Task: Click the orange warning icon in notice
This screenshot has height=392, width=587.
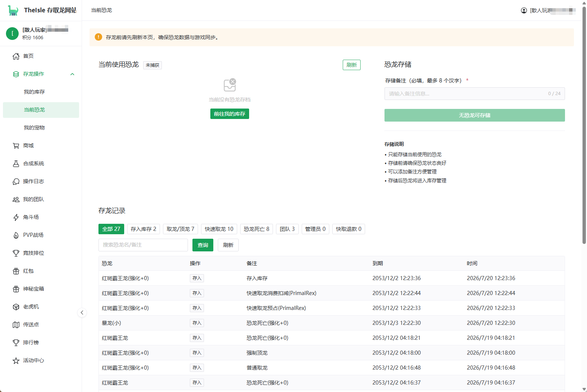Action: [98, 37]
